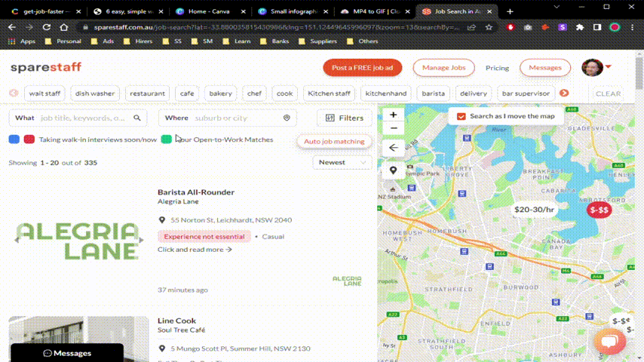Open Manage Jobs
The image size is (644, 362).
(443, 68)
